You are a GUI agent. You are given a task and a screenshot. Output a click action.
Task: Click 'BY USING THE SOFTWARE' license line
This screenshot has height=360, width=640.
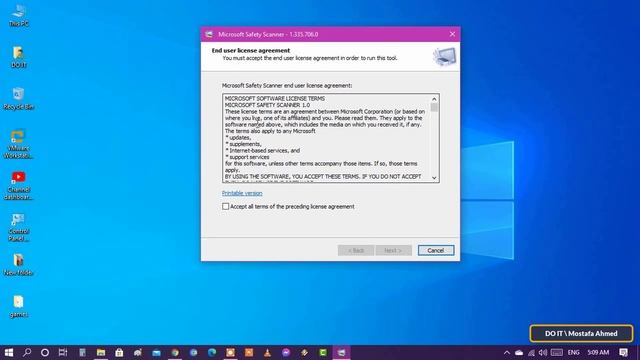pyautogui.click(x=323, y=177)
